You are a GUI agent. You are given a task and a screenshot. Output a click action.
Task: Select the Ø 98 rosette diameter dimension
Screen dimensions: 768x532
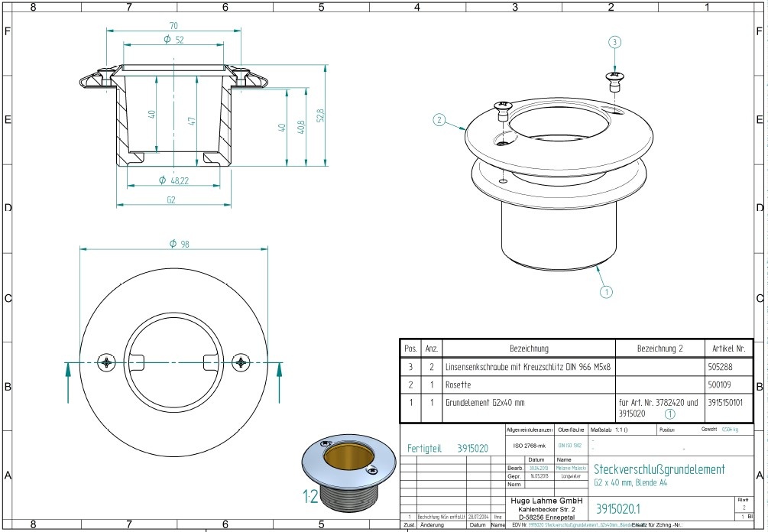tap(180, 244)
